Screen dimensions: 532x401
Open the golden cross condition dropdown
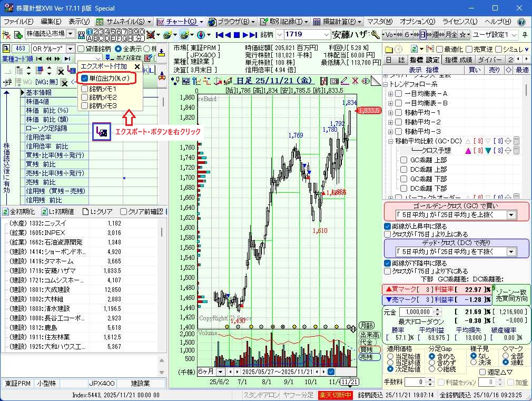coord(511,215)
